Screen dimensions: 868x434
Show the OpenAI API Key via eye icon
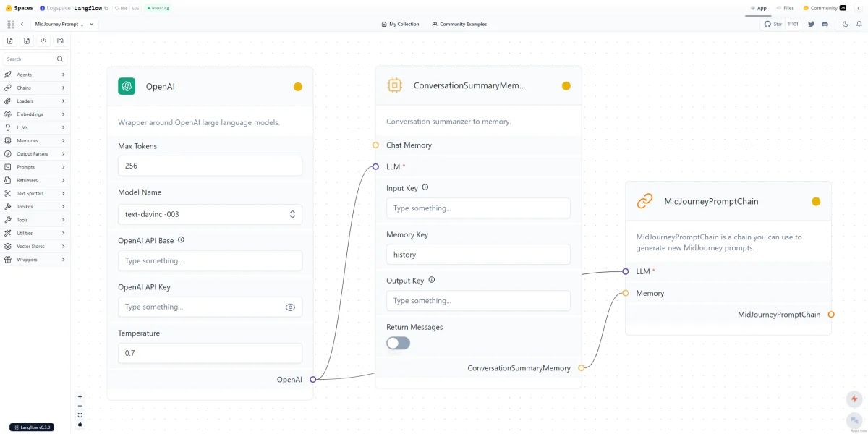pyautogui.click(x=290, y=307)
